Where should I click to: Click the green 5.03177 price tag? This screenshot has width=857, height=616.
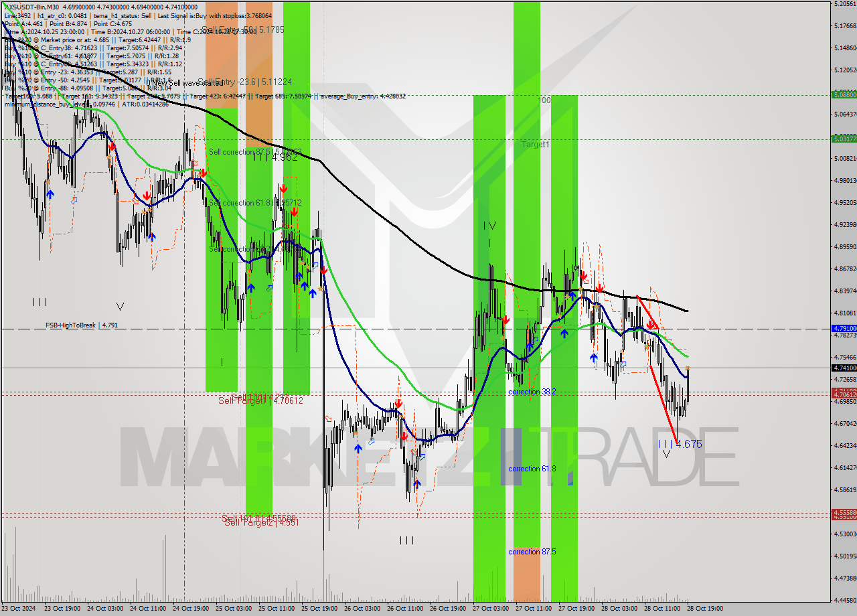(844, 139)
